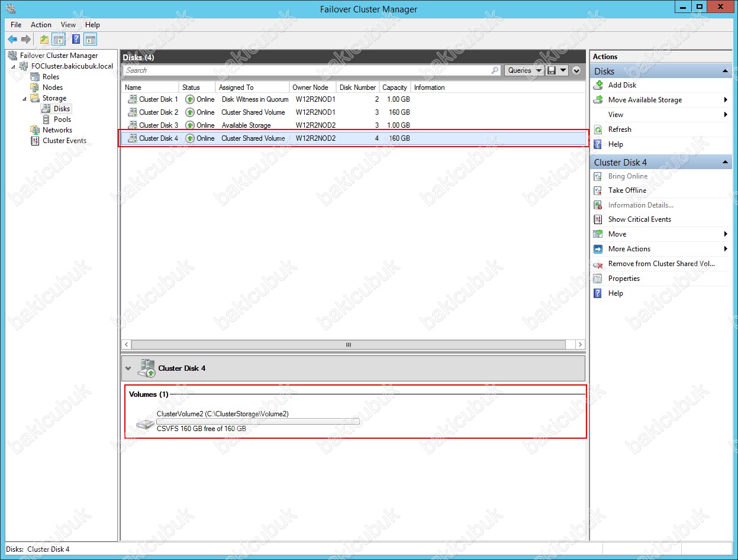
Task: Click the horizontal scrollbar left arrow
Action: click(127, 344)
